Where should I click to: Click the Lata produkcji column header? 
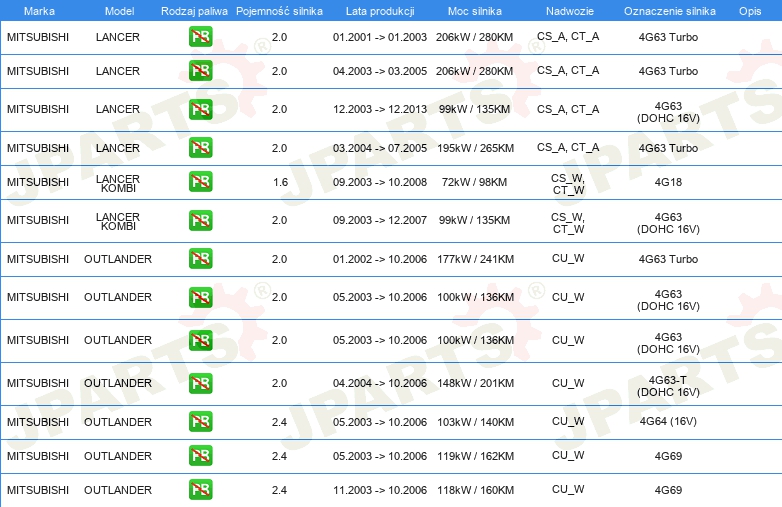(x=380, y=11)
